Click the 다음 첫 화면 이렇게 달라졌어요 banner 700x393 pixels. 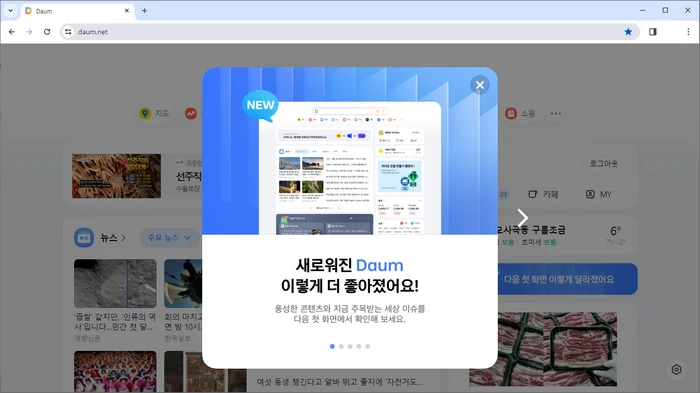pyautogui.click(x=567, y=279)
